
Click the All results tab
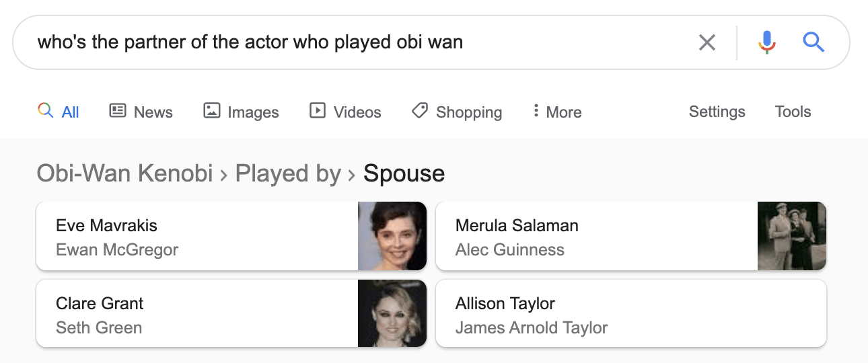click(59, 112)
